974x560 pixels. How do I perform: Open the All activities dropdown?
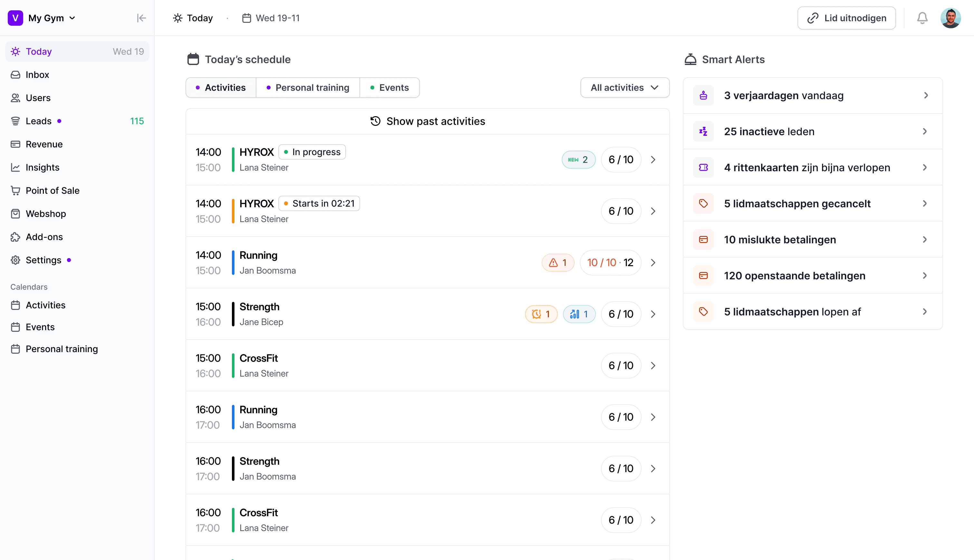pyautogui.click(x=625, y=88)
